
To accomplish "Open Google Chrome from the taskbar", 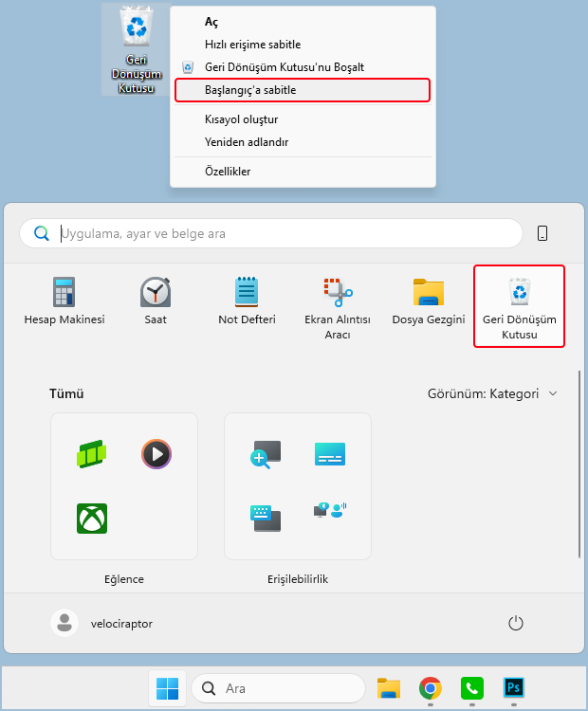I will click(431, 688).
